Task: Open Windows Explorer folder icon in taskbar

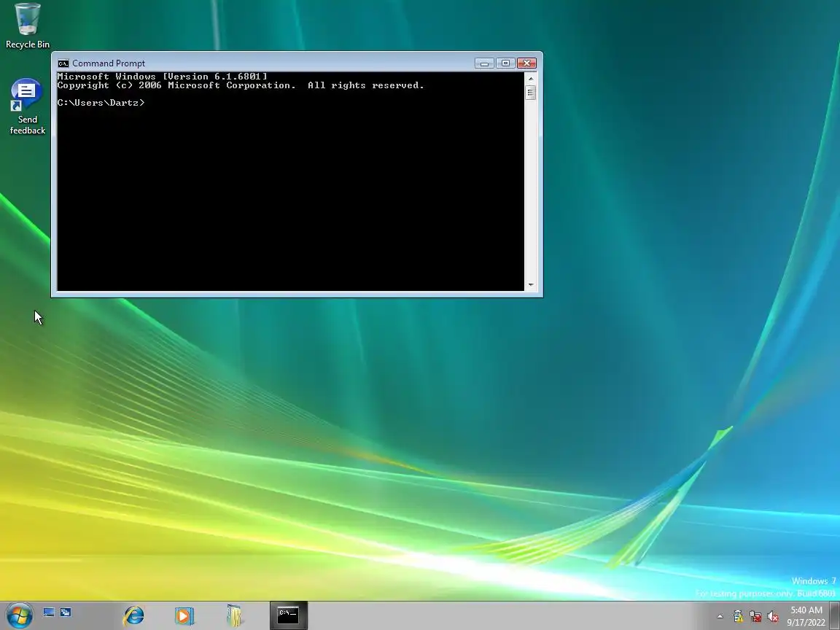Action: 234,615
